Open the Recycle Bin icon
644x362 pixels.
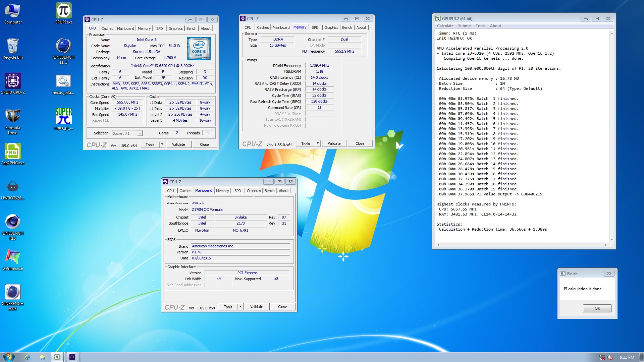click(x=13, y=49)
